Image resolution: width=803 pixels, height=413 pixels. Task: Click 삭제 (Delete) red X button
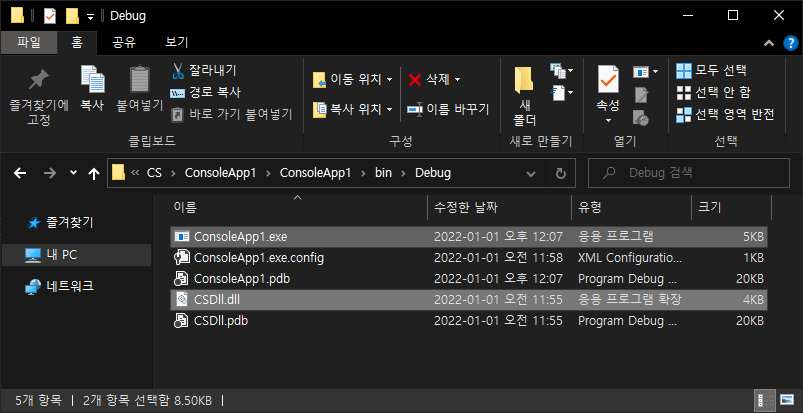[434, 79]
